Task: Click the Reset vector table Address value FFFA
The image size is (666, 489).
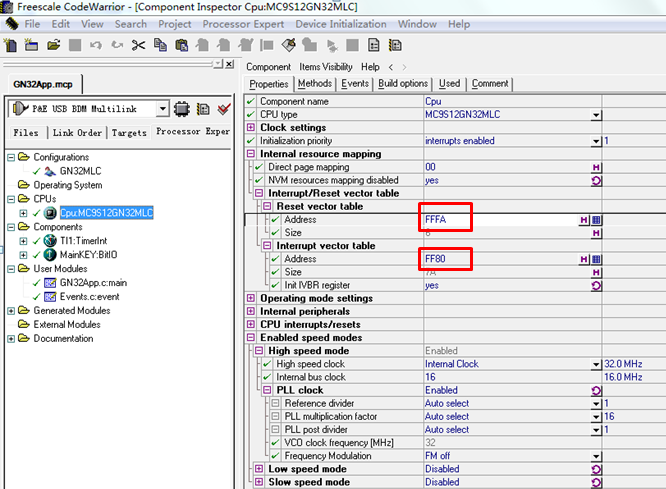Action: pyautogui.click(x=436, y=220)
